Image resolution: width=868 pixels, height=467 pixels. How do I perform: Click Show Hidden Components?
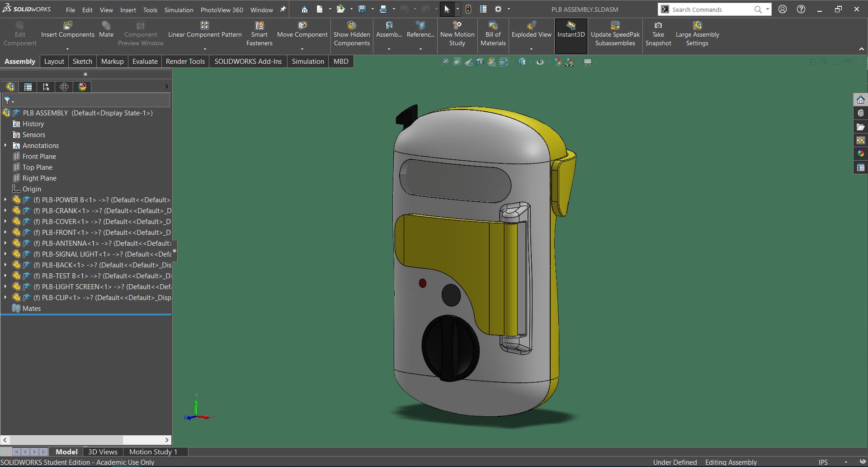(352, 33)
